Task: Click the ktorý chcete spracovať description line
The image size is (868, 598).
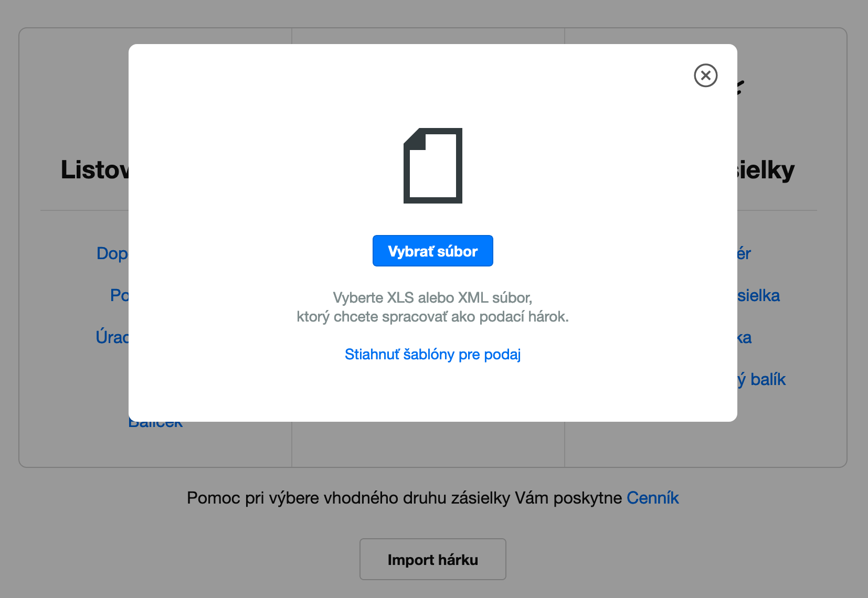Action: tap(433, 317)
